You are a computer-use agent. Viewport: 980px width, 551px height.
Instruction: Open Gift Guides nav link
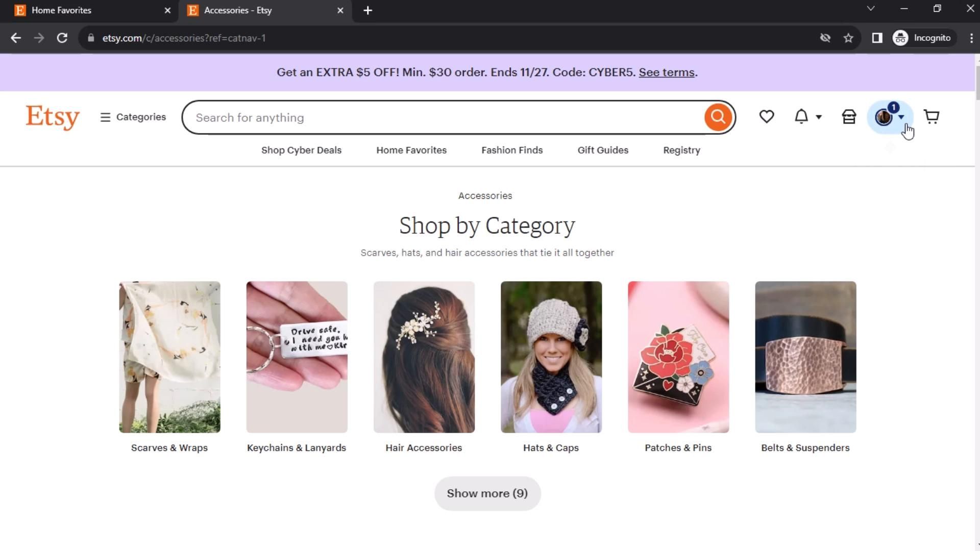pos(602,151)
